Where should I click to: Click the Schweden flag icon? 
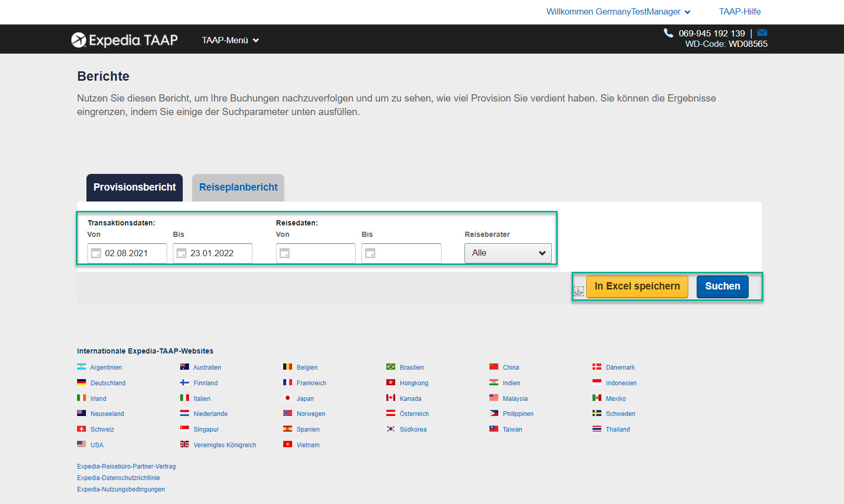(597, 413)
